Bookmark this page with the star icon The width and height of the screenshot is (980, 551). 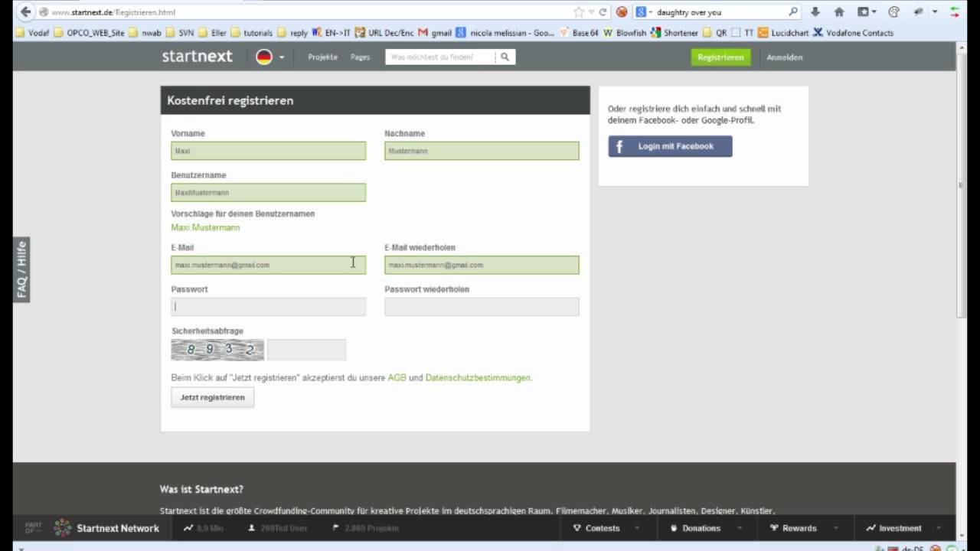pos(579,12)
